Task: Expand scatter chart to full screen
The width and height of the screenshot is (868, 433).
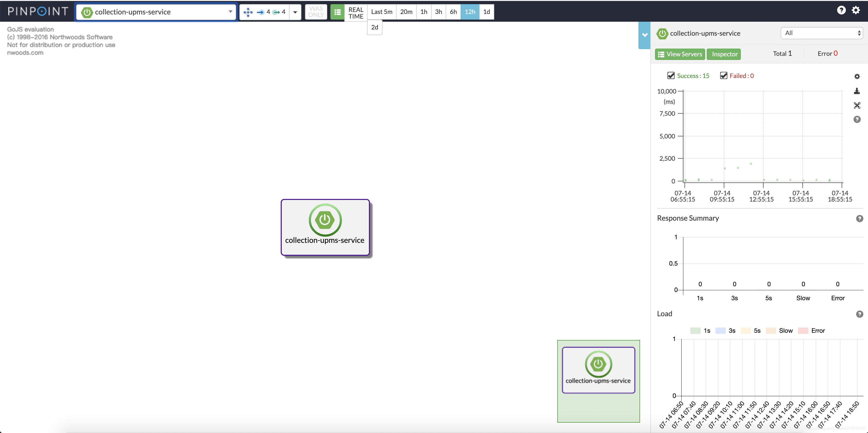Action: click(x=857, y=105)
